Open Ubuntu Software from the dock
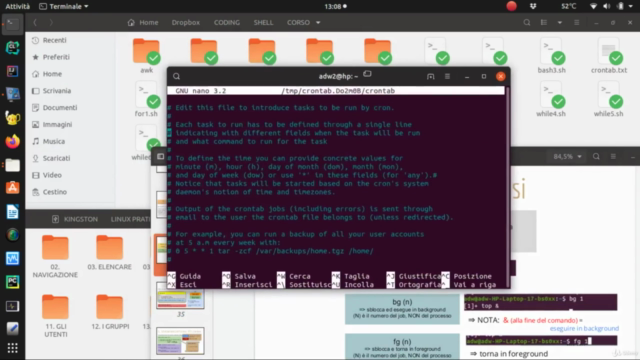The width and height of the screenshot is (640, 360). [12, 188]
